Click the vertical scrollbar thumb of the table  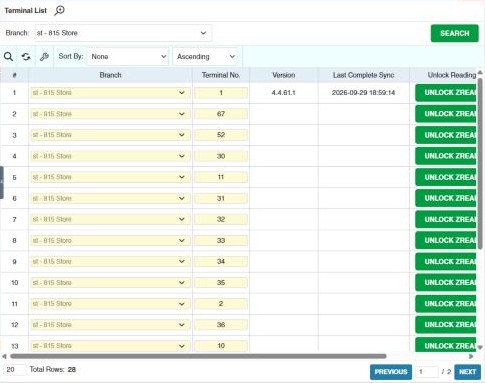tap(480, 163)
